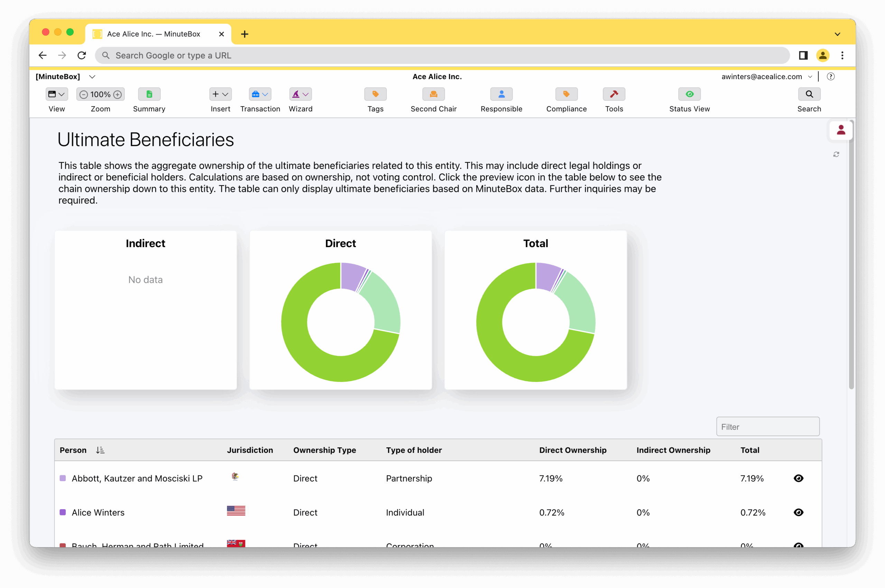
Task: Open the Insert dropdown menu
Action: pyautogui.click(x=220, y=94)
